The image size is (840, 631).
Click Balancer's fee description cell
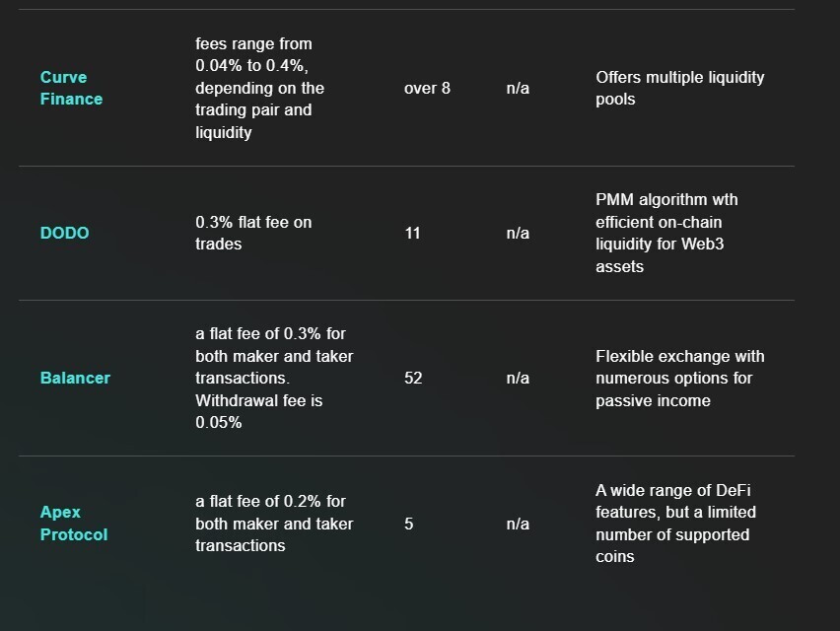273,378
